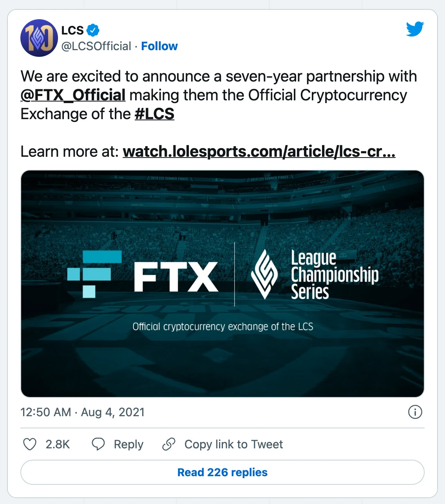Open the @LCSOfficial handle link
This screenshot has width=445, height=504.
coord(96,46)
